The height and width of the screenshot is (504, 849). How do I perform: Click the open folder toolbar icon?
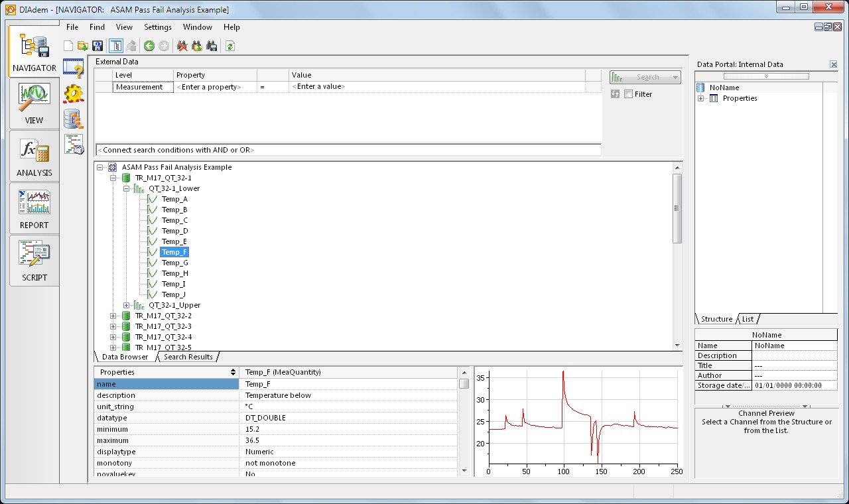(83, 46)
